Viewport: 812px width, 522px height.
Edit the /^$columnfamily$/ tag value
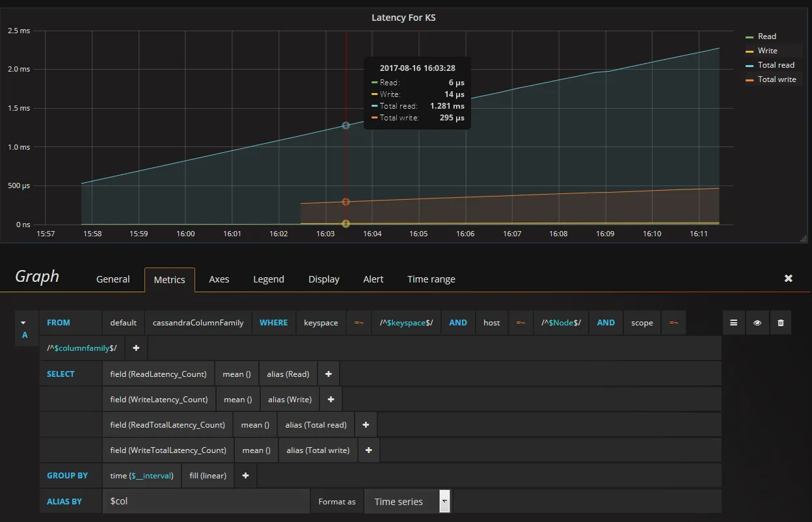[x=82, y=348]
